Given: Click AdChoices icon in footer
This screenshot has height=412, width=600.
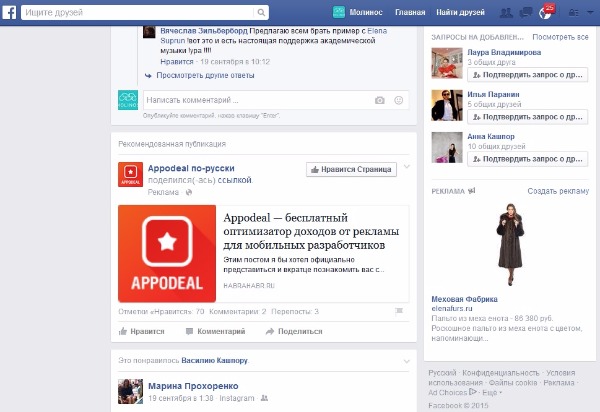Looking at the screenshot, I should [473, 392].
